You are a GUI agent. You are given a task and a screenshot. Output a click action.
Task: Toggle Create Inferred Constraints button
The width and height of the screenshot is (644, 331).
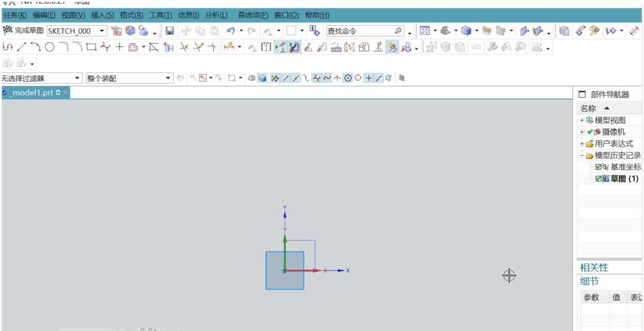392,47
